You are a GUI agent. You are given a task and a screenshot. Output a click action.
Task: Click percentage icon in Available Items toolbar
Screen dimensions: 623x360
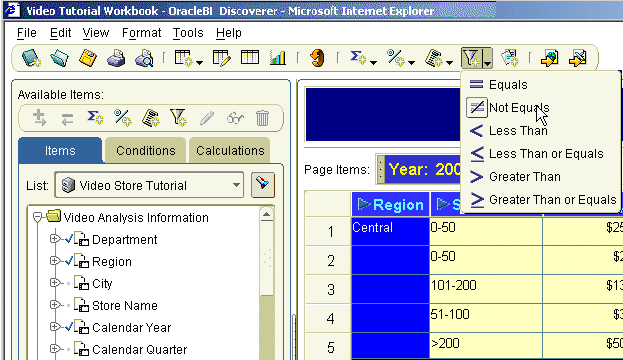click(x=123, y=118)
